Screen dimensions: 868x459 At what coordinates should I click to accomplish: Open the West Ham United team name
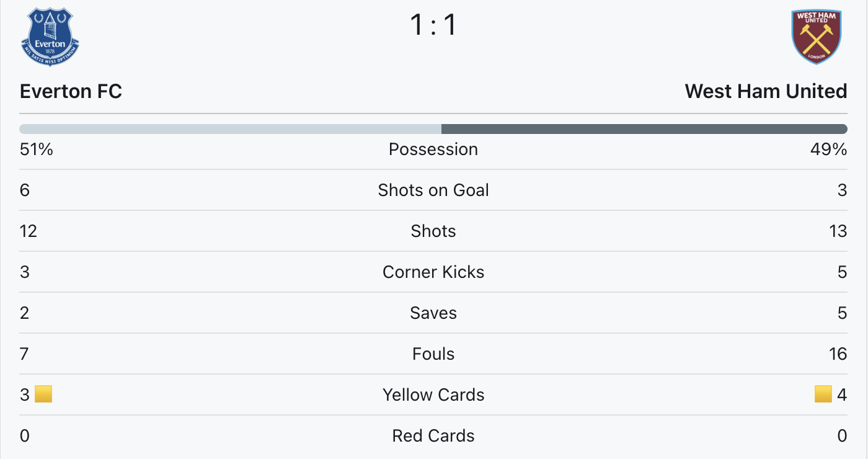766,92
